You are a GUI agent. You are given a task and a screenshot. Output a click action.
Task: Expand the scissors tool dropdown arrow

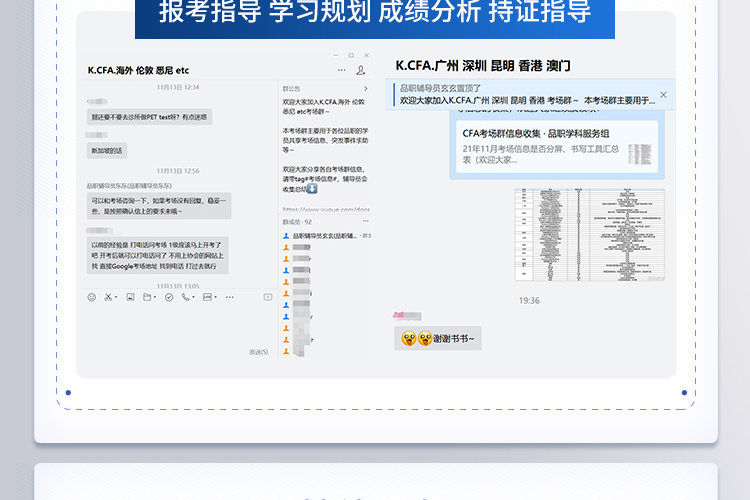point(114,297)
